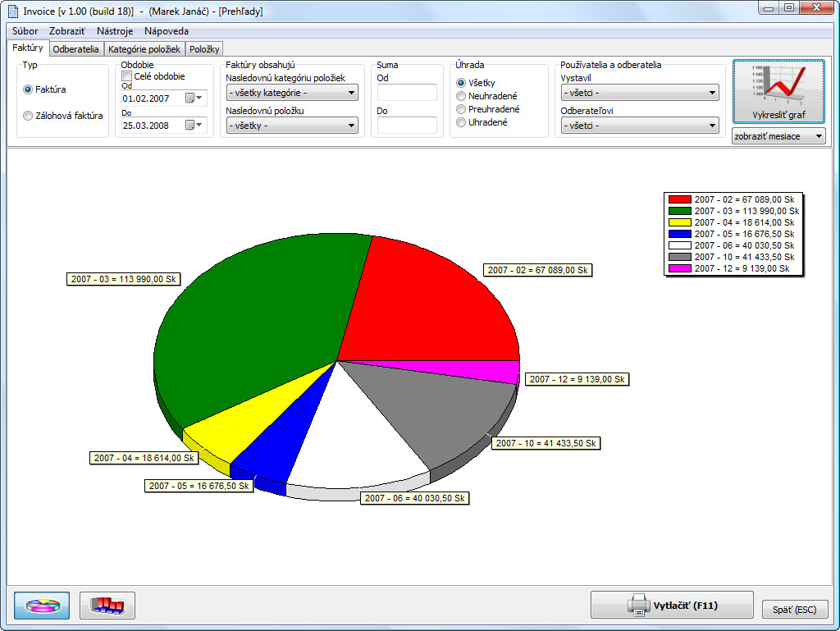Switch to bar chart view
The height and width of the screenshot is (631, 840).
point(107,606)
